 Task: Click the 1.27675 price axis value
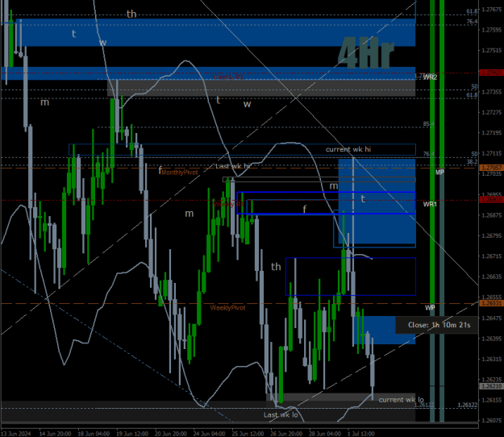pyautogui.click(x=492, y=10)
